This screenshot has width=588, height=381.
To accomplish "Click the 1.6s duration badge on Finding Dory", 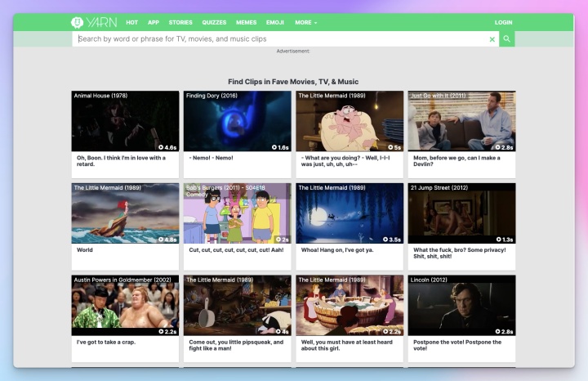I will pyautogui.click(x=280, y=147).
